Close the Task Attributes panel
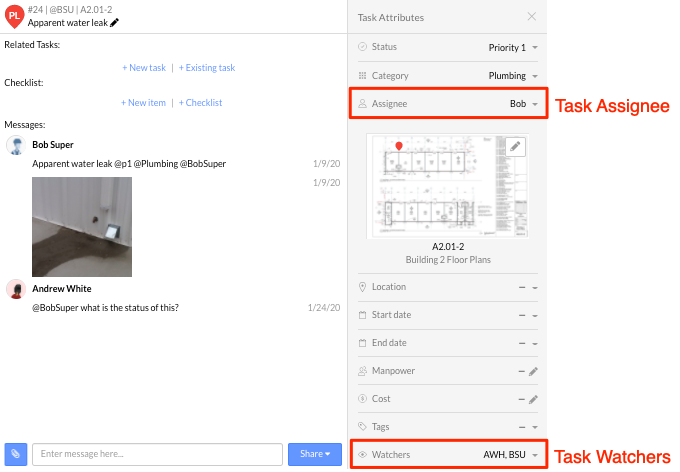 (532, 17)
